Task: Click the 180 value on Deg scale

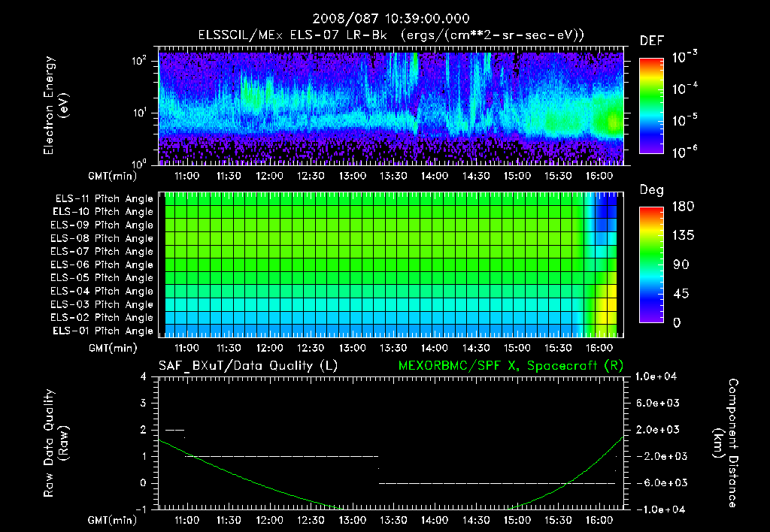Action: pos(684,207)
